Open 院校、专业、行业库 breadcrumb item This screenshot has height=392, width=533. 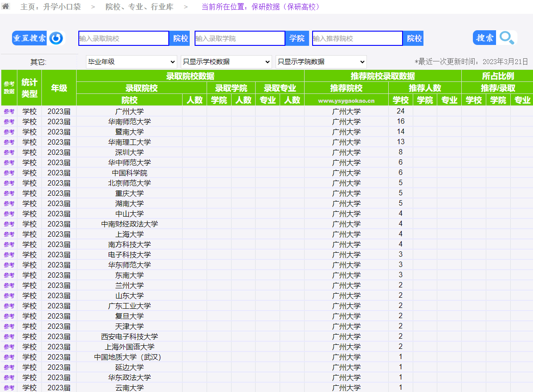click(139, 7)
